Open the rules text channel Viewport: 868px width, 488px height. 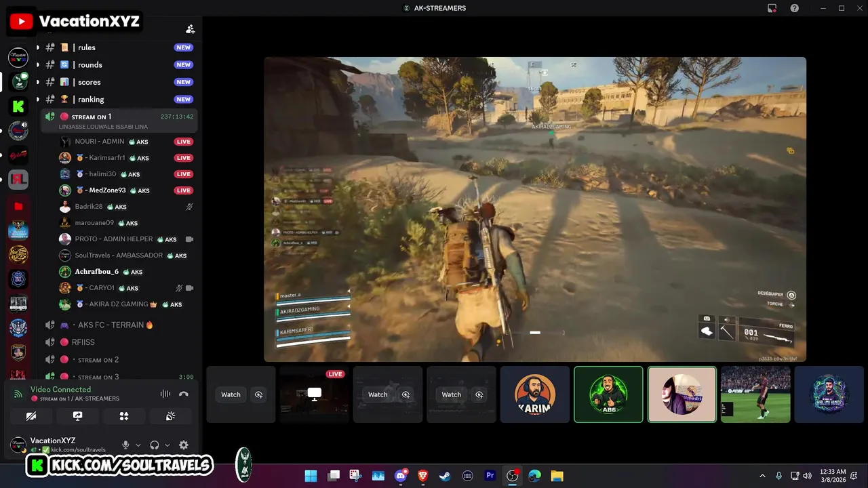[x=119, y=47]
